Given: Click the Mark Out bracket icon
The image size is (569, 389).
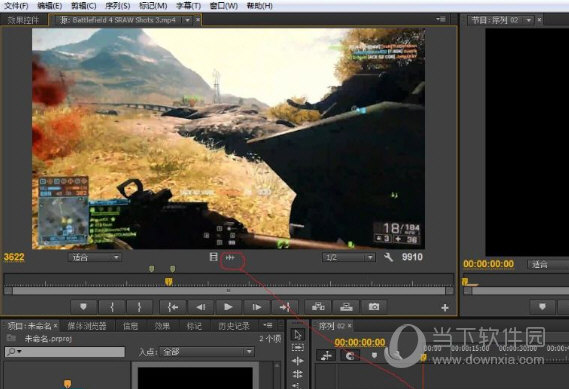Looking at the screenshot, I should point(139,307).
